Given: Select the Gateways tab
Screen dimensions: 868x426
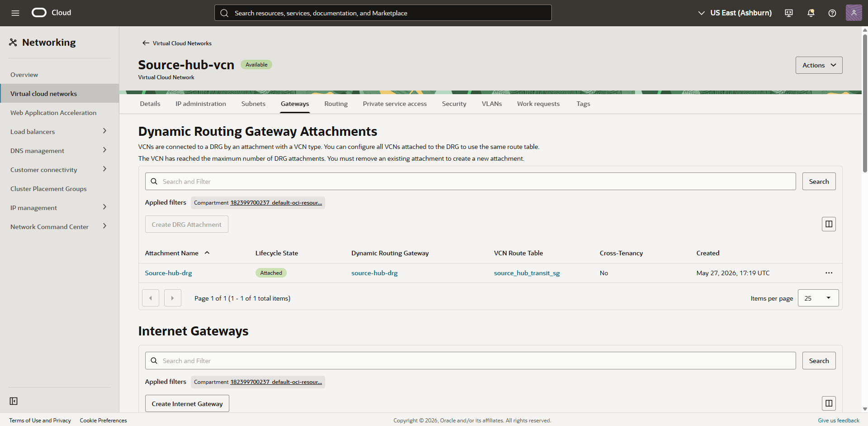Looking at the screenshot, I should tap(295, 104).
